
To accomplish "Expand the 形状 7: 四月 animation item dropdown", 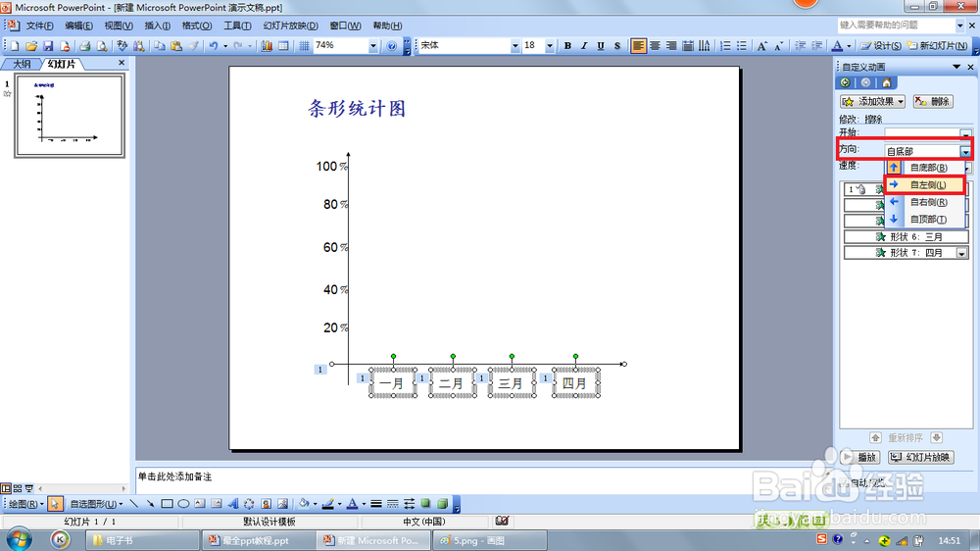I will (961, 253).
